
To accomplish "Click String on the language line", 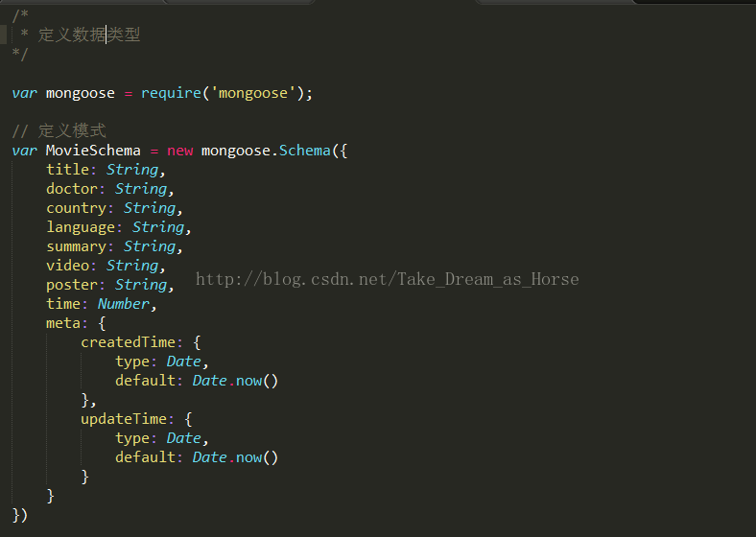I will 158,227.
